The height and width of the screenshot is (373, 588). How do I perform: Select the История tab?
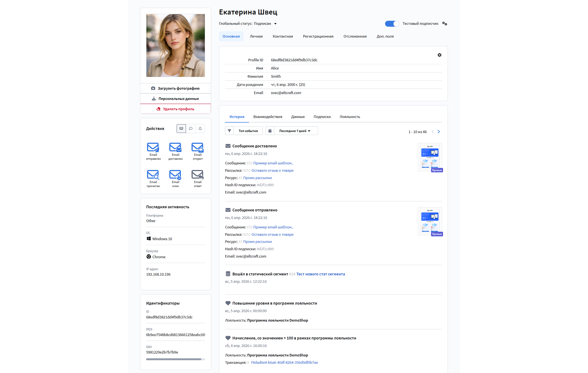click(x=237, y=117)
